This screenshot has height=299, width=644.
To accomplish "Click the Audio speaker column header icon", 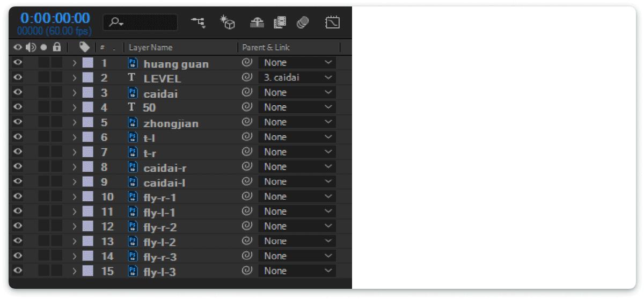I will 31,47.
